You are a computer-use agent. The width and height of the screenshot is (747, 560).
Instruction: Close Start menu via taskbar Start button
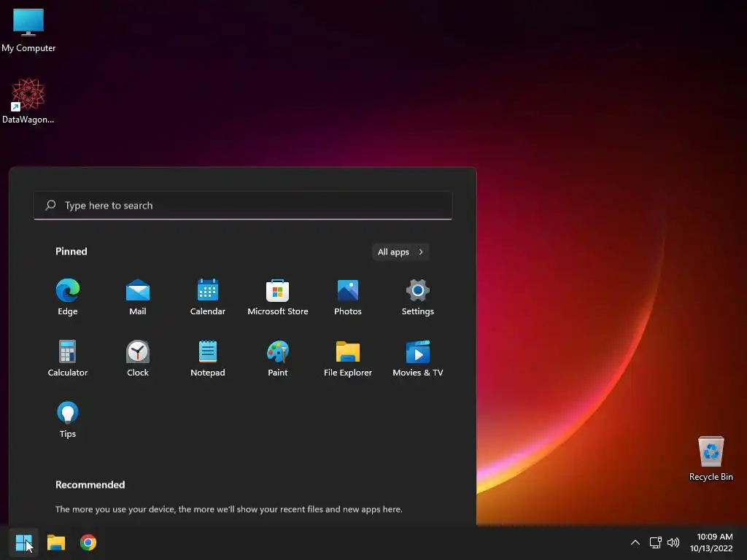click(24, 542)
